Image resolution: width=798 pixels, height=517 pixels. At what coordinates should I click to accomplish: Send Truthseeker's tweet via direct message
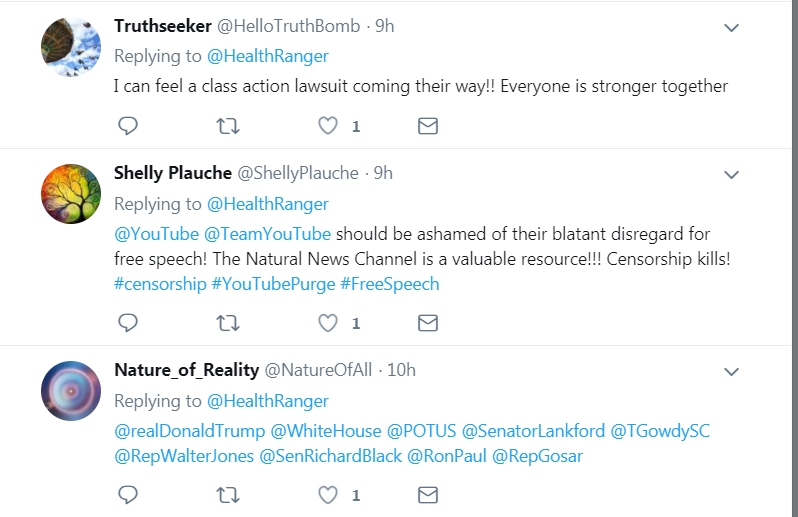[427, 126]
